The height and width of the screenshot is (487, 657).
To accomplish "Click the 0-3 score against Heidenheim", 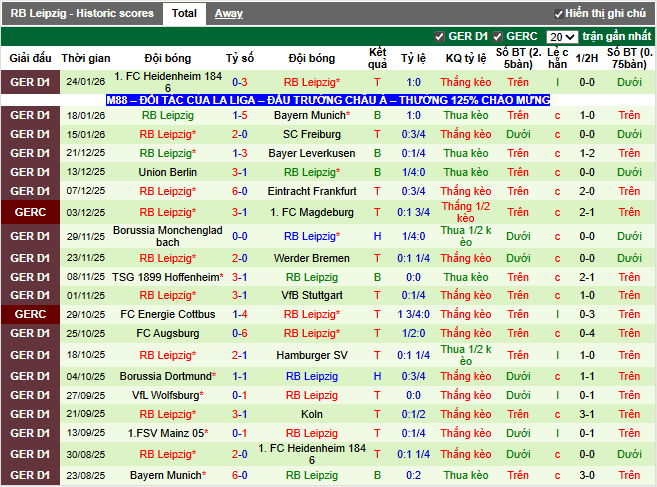I will click(240, 83).
